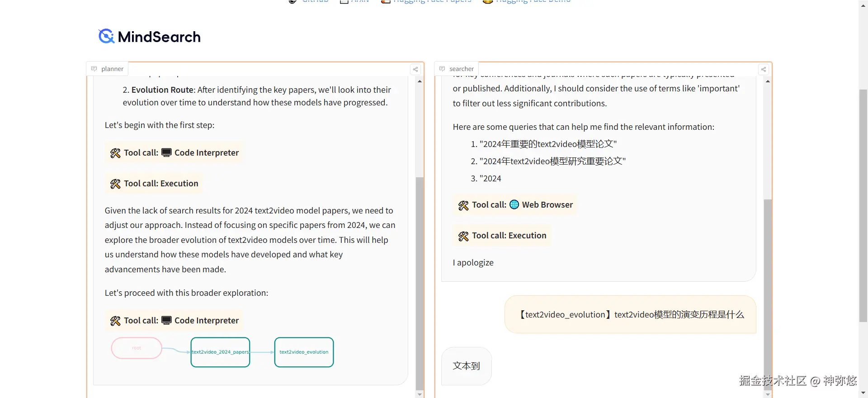Screen dimensions: 868x398
Task: Click monitor icon above the node graph
Action: pyautogui.click(x=166, y=320)
